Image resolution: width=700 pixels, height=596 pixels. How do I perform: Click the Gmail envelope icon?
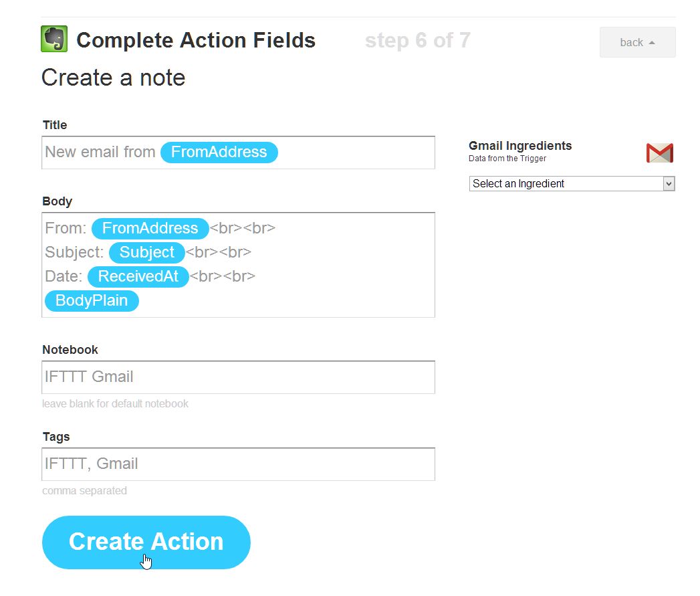pyautogui.click(x=660, y=153)
